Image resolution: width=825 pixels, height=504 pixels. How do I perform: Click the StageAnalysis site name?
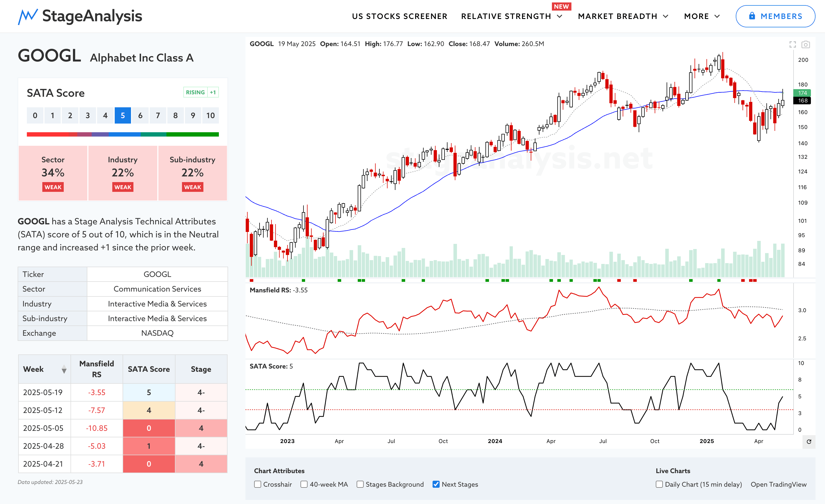click(92, 16)
